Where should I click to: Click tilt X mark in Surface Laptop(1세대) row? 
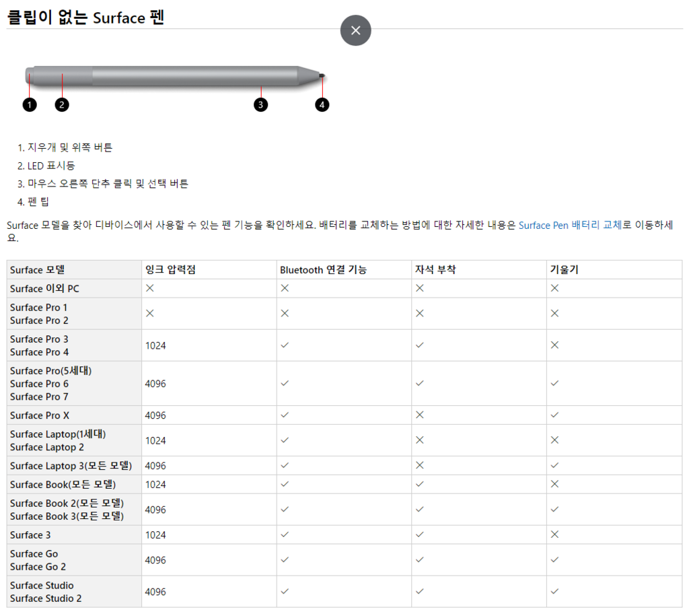pyautogui.click(x=554, y=440)
